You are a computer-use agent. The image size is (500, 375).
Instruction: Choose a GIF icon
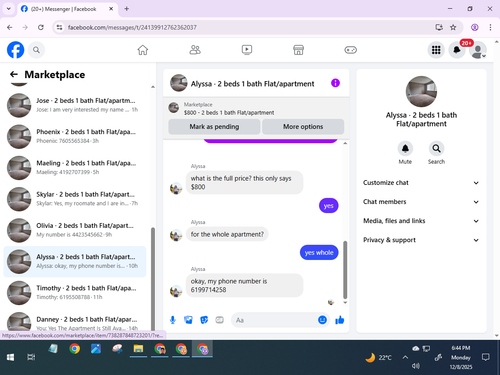pos(219,320)
